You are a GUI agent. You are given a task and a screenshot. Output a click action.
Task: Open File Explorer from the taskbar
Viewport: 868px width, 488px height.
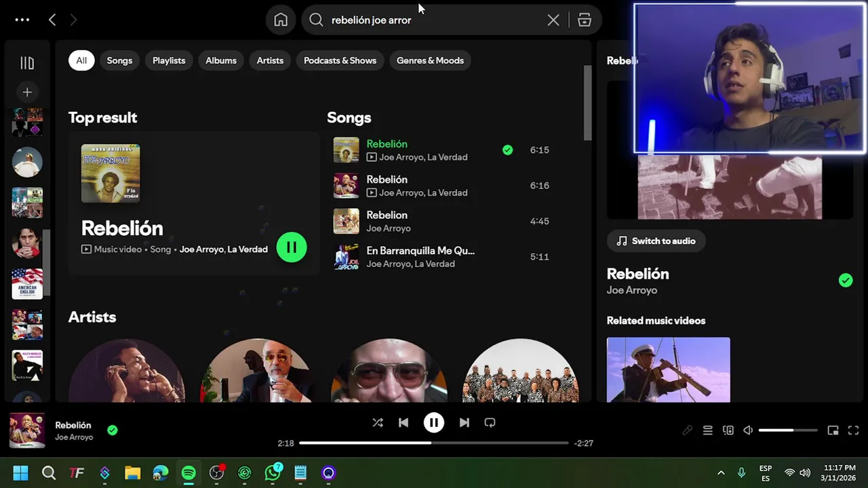132,473
